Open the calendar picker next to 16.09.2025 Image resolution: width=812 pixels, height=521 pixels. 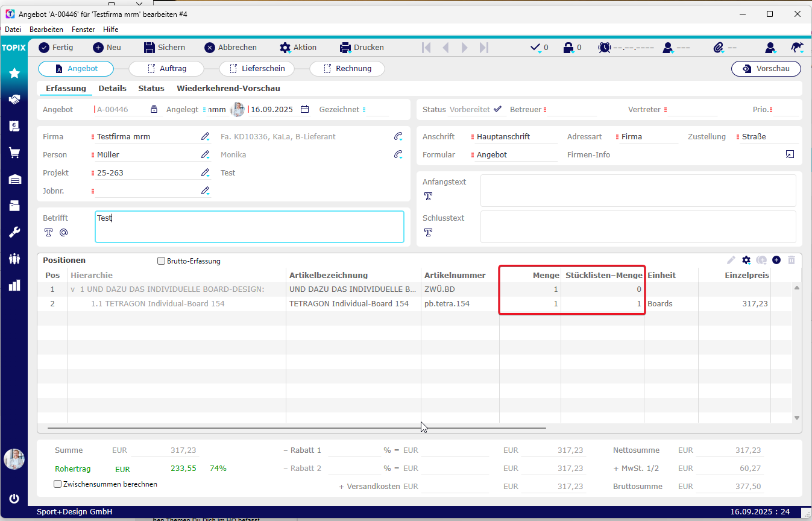[x=305, y=109]
